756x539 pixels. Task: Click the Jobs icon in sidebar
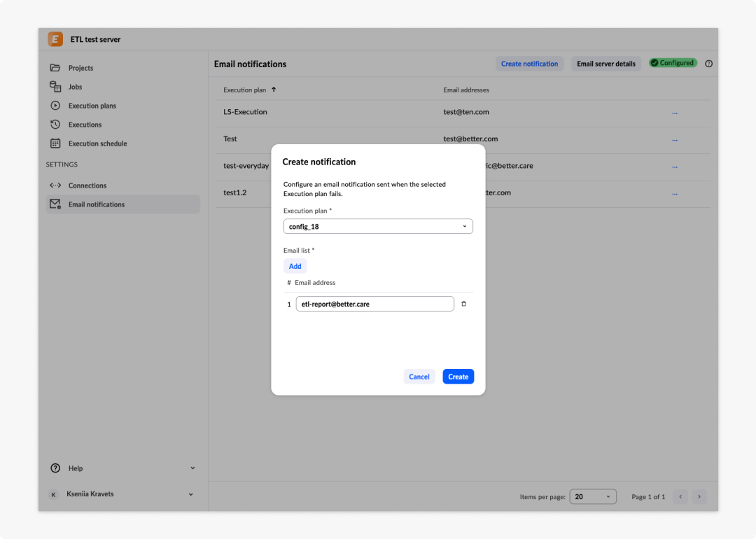(55, 86)
